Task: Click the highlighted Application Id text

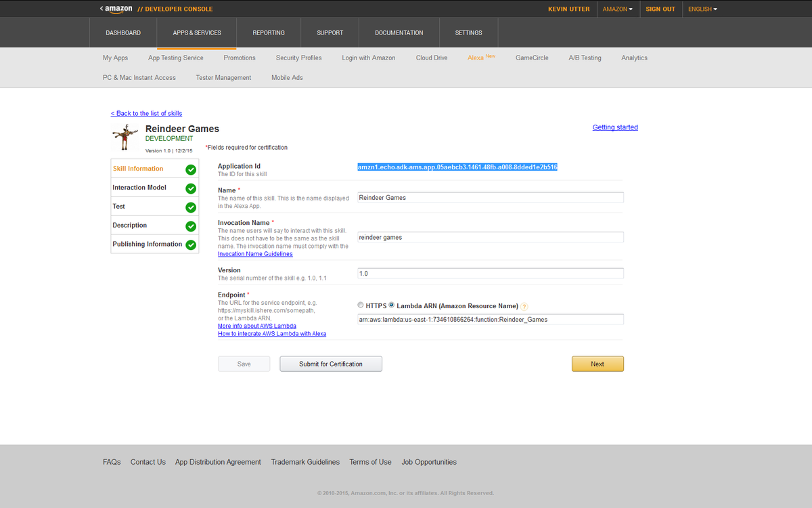Action: (457, 167)
